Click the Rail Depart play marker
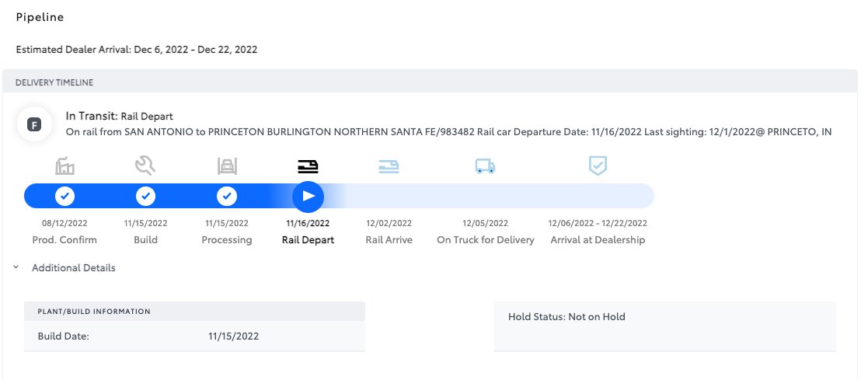 pyautogui.click(x=308, y=196)
